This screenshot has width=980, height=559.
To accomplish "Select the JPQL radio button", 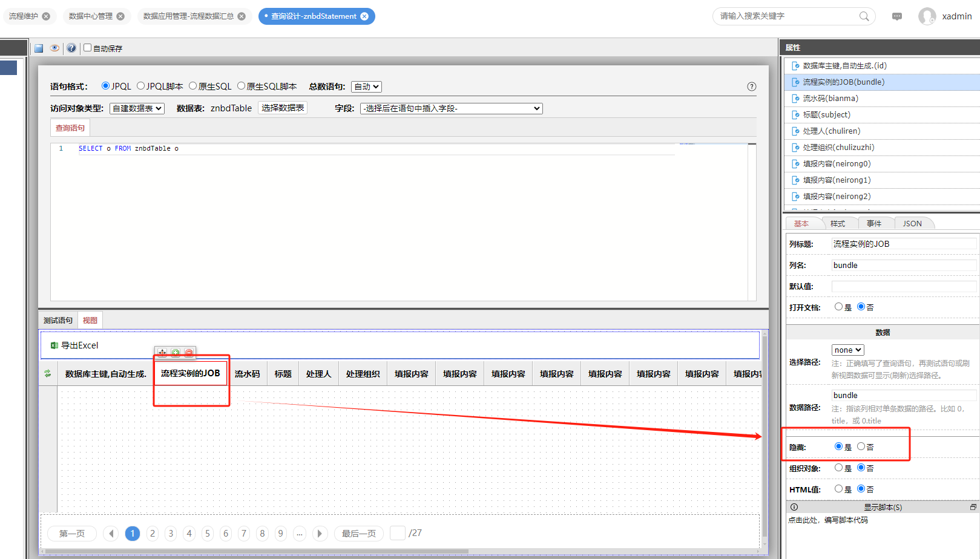I will coord(106,86).
